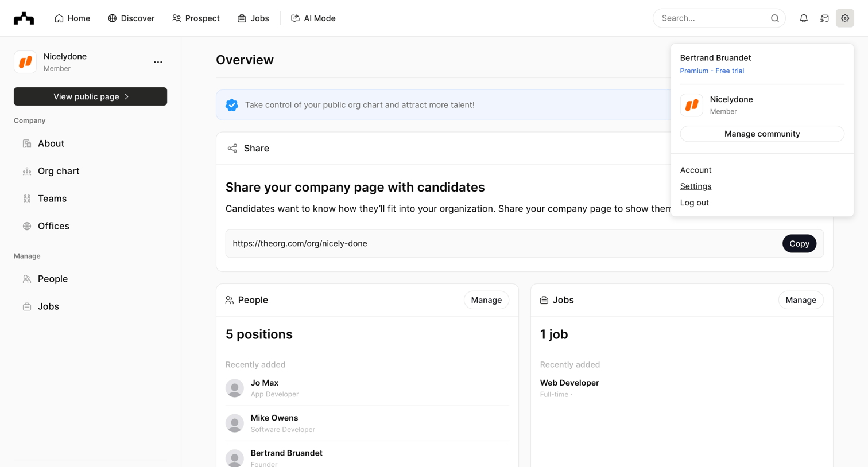Click Manage community button
The height and width of the screenshot is (467, 868).
pyautogui.click(x=762, y=134)
